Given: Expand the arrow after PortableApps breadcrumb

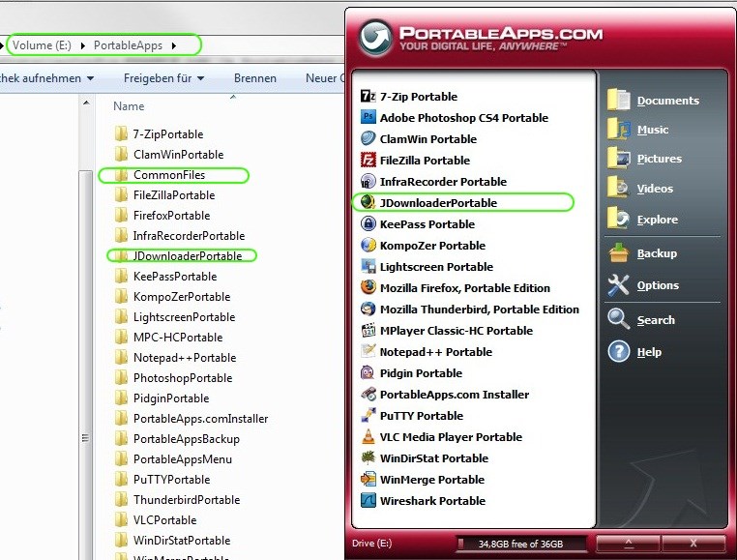Looking at the screenshot, I should [x=174, y=45].
